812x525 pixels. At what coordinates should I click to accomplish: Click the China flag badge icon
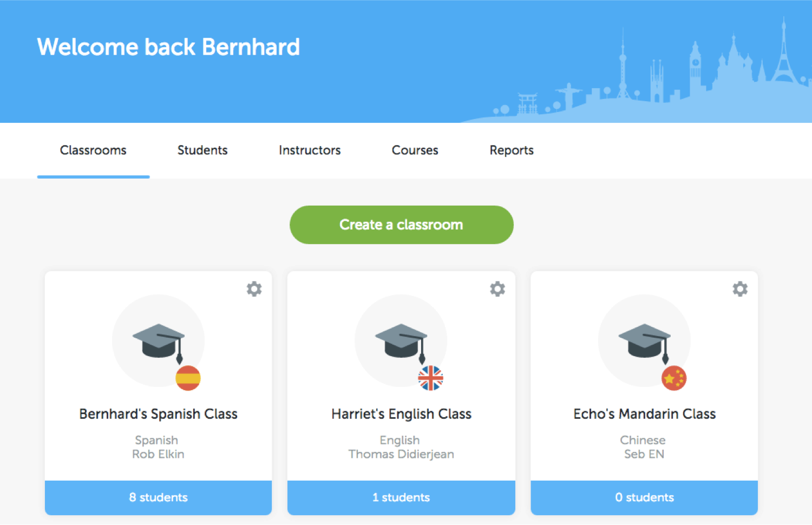[674, 378]
